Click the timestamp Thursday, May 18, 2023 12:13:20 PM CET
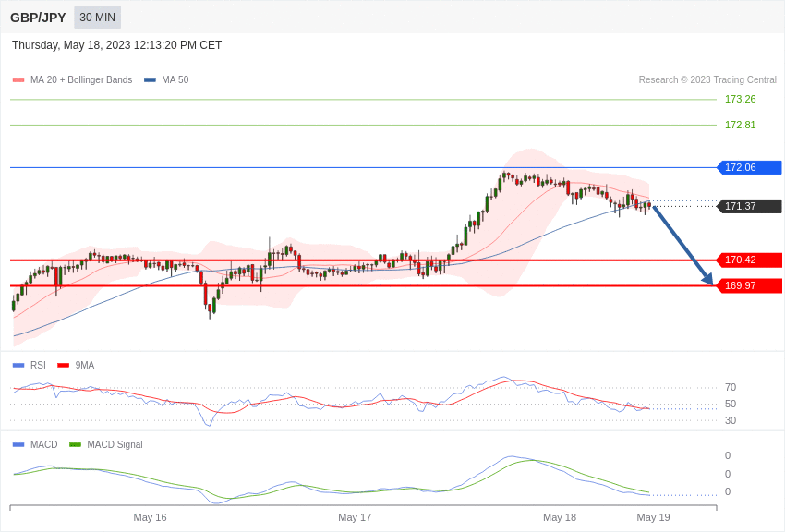785x532 pixels. [x=116, y=45]
